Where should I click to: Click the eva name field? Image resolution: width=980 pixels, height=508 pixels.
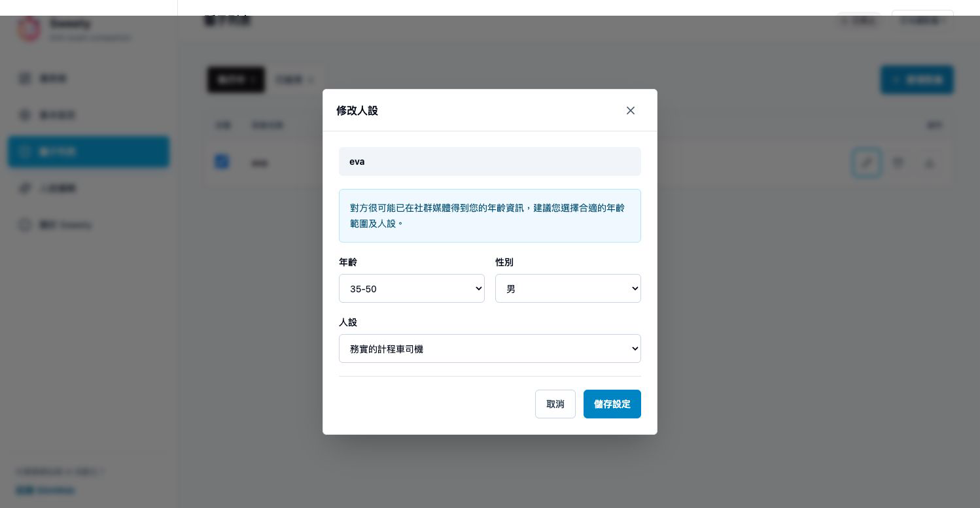[x=490, y=161]
